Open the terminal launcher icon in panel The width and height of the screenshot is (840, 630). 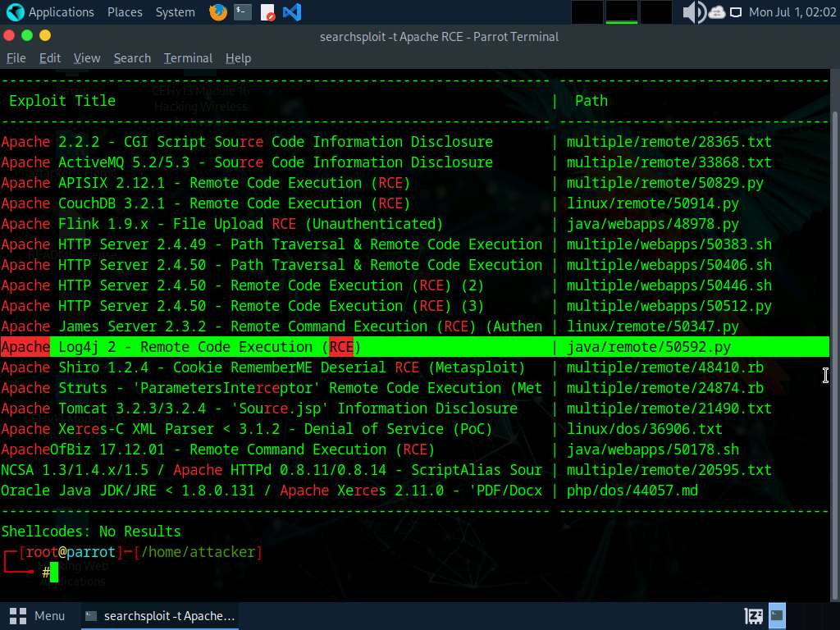[242, 12]
